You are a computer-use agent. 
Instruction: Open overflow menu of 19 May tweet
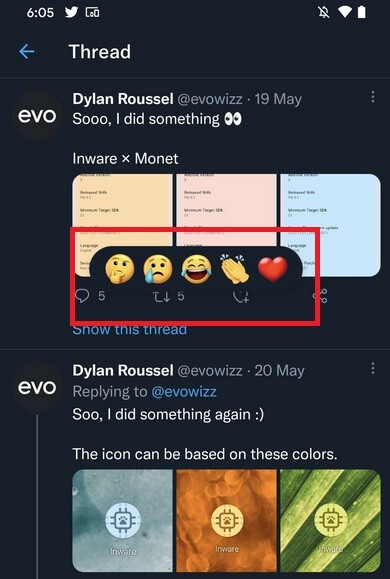point(373,97)
